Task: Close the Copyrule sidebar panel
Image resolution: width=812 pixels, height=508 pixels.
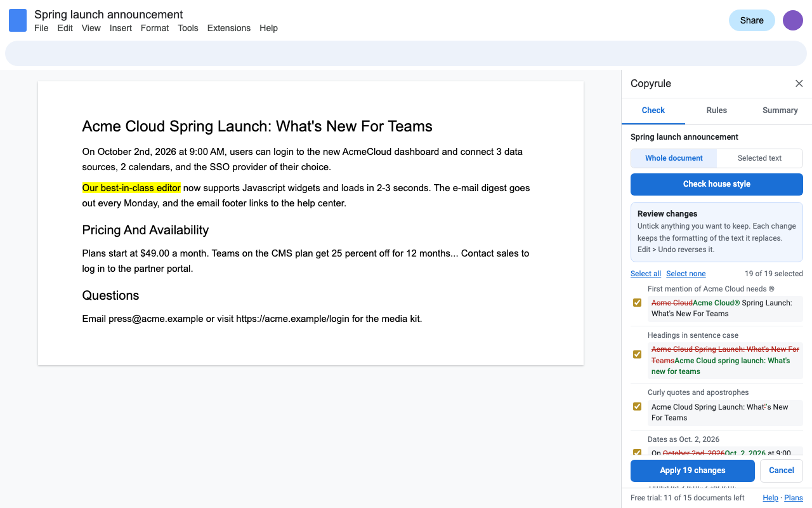Action: 799,84
